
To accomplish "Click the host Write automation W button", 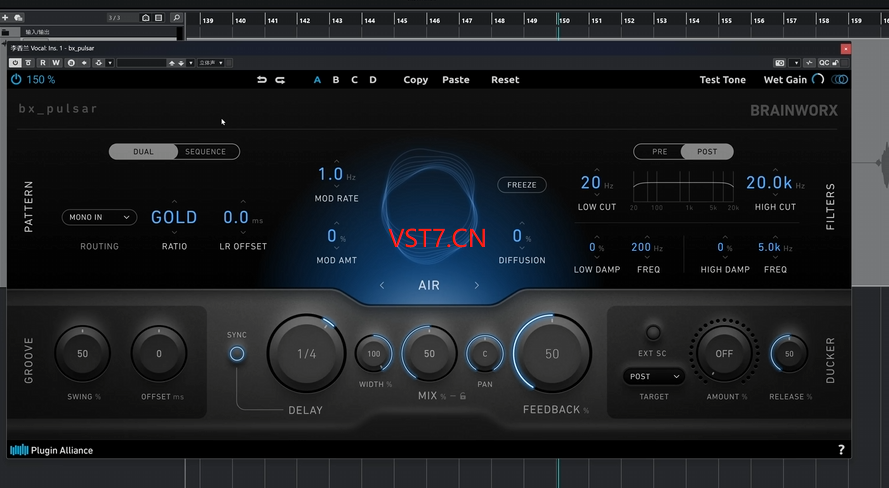I will [x=56, y=63].
